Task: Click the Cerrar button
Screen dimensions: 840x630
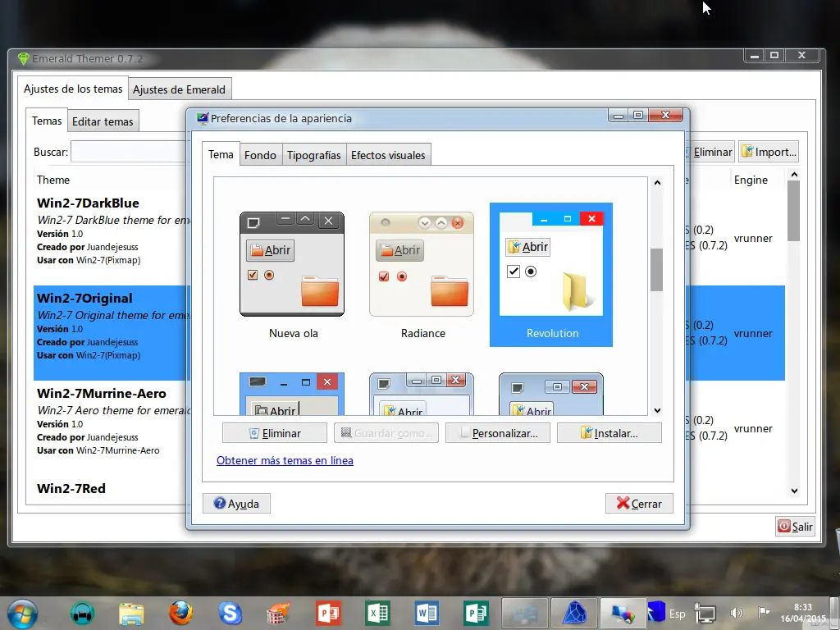Action: (639, 503)
